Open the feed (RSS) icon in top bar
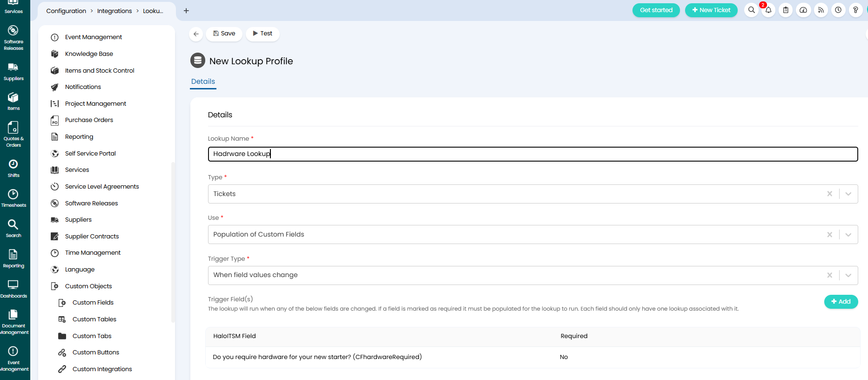Screen dimensions: 868x380 pyautogui.click(x=821, y=10)
